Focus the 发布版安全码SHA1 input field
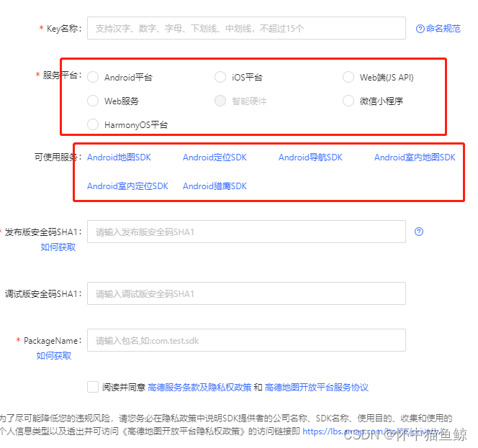 (246, 232)
